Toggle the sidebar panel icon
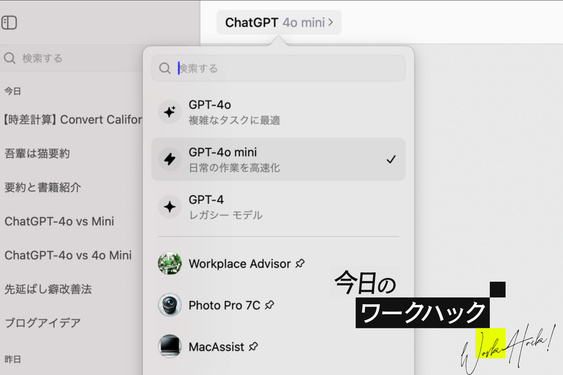563x375 pixels. pyautogui.click(x=9, y=23)
